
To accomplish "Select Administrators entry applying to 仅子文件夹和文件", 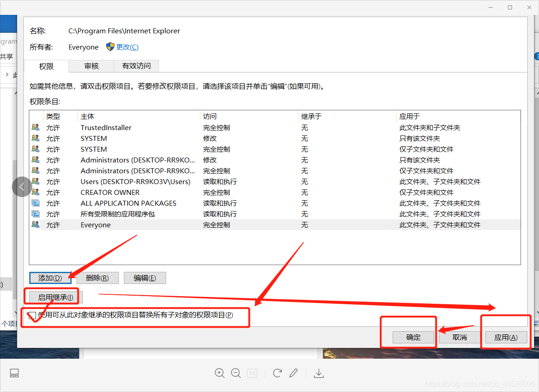I will [275, 171].
